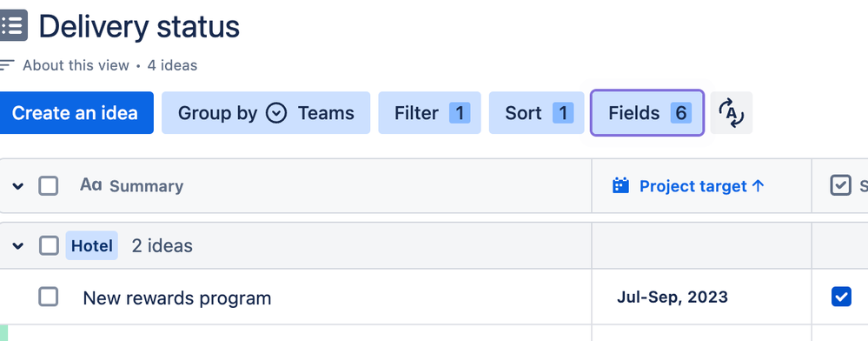Collapse the Hotel group

[18, 245]
